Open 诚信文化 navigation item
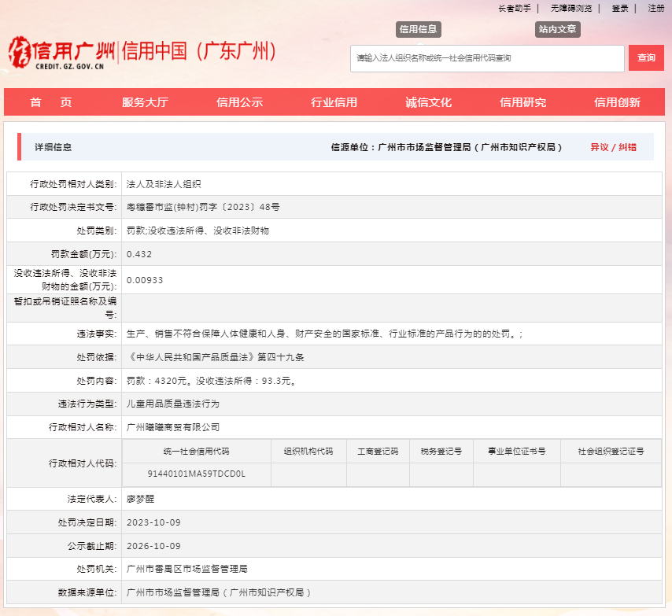This screenshot has height=616, width=672. click(429, 102)
